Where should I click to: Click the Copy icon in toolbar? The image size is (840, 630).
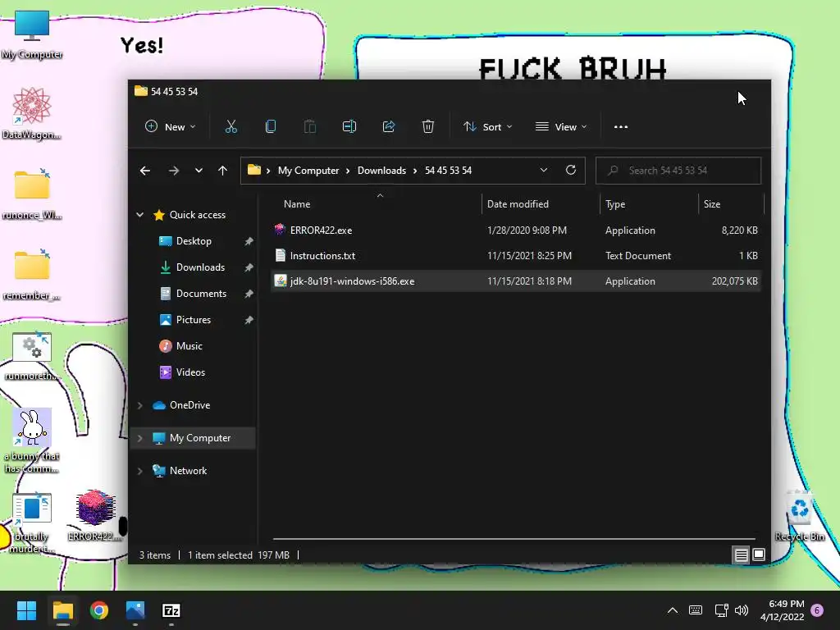pyautogui.click(x=271, y=127)
